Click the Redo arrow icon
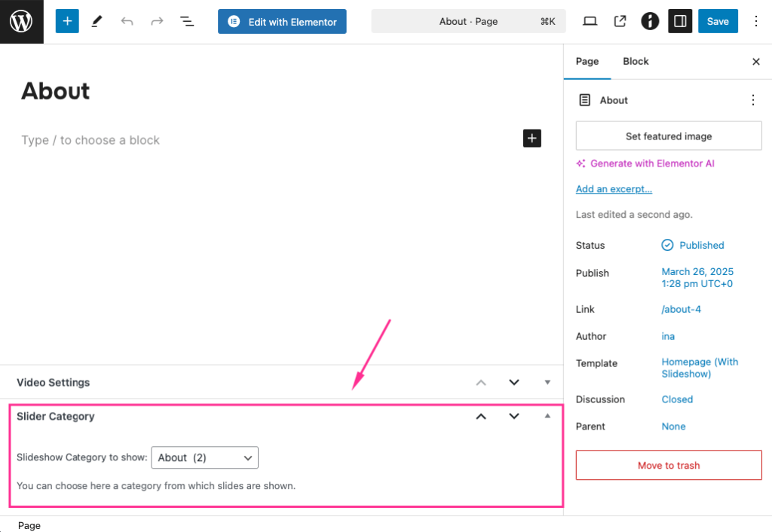772x532 pixels. [x=157, y=21]
